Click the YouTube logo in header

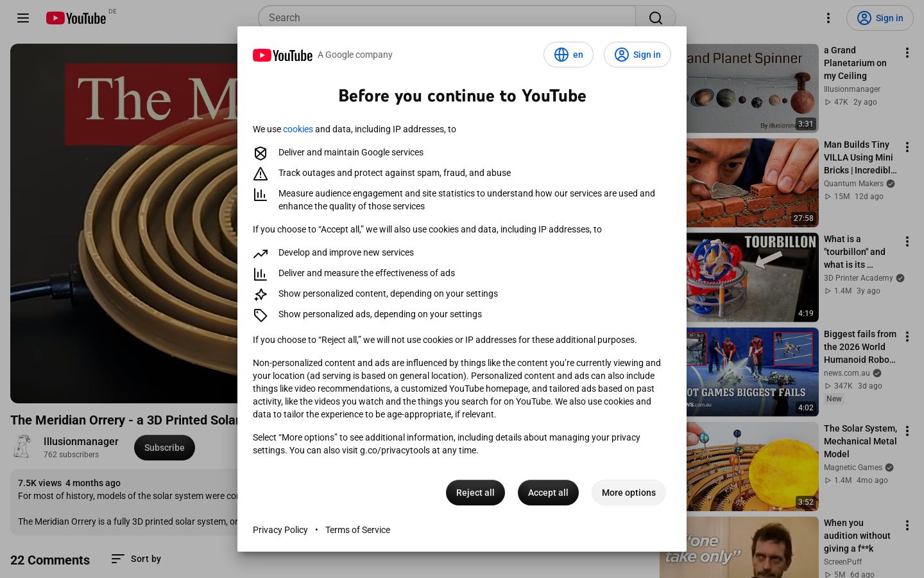pyautogui.click(x=76, y=18)
